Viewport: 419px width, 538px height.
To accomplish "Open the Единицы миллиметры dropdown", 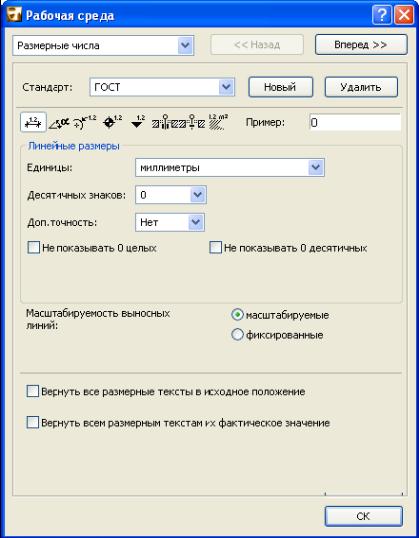I will click(x=230, y=168).
